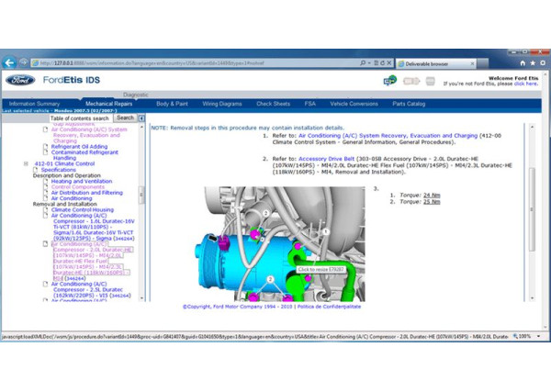Click the Ford oval logo
This screenshot has height=392, width=551.
pyautogui.click(x=19, y=80)
